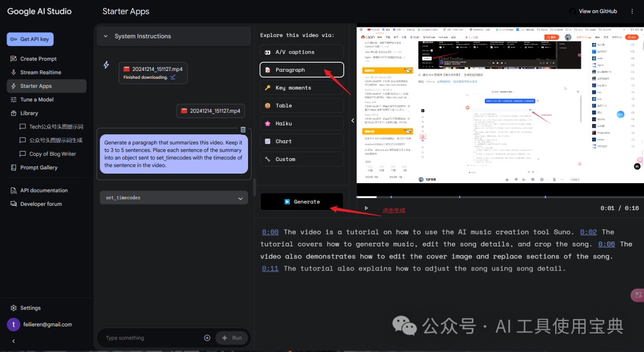This screenshot has height=352, width=644.
Task: Jump to timecode 0:06
Action: click(x=606, y=244)
